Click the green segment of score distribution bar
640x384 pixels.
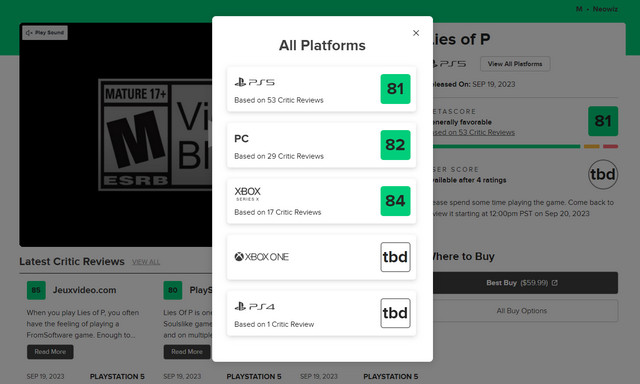coord(507,146)
